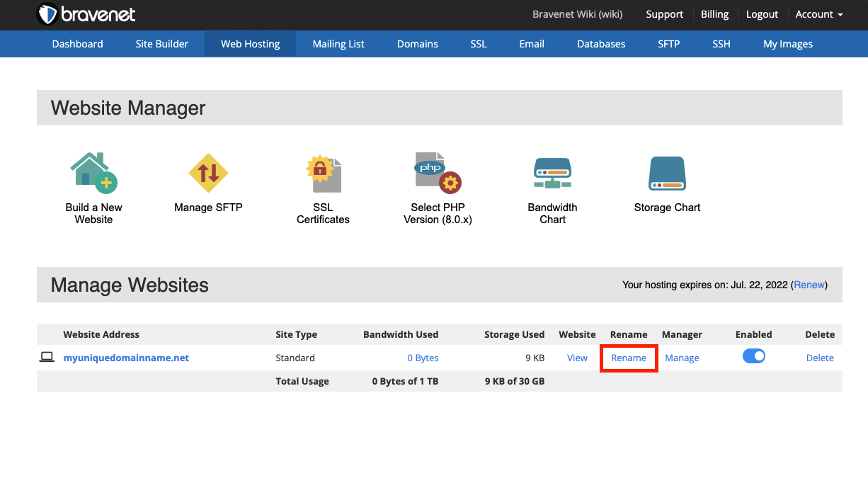
Task: Click the Website Address column header
Action: tap(101, 334)
